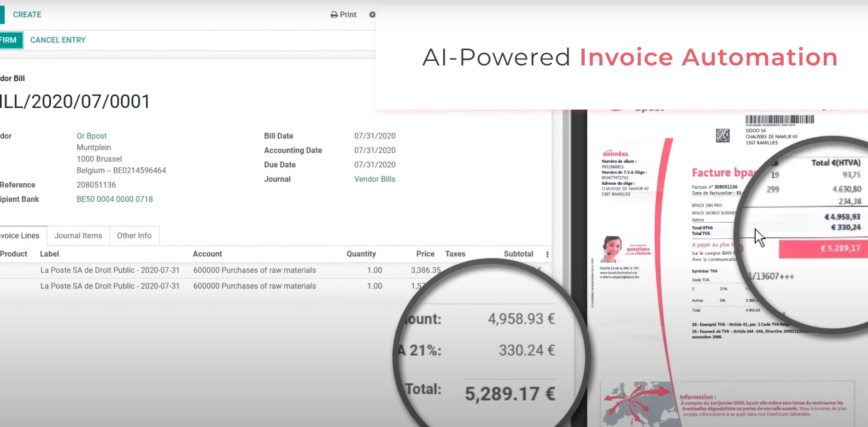Open the gear action menu
Screen dimensions: 868x427
[x=372, y=15]
